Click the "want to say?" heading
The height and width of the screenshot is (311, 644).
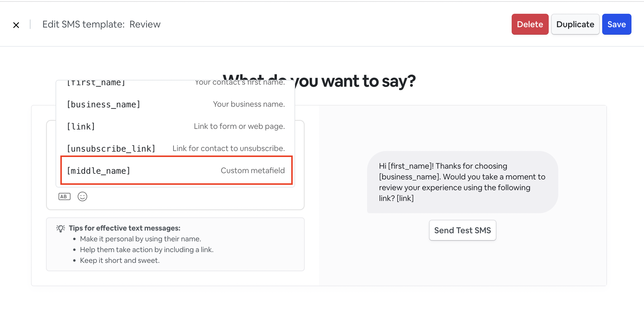(x=355, y=81)
